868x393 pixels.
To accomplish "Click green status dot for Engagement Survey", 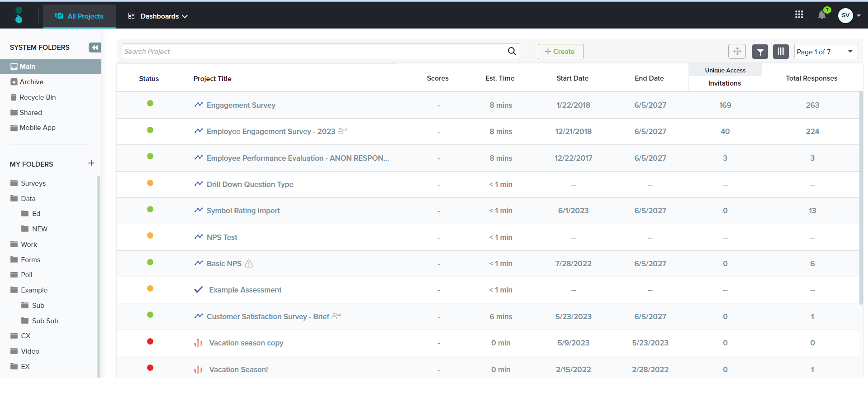I will (x=150, y=103).
